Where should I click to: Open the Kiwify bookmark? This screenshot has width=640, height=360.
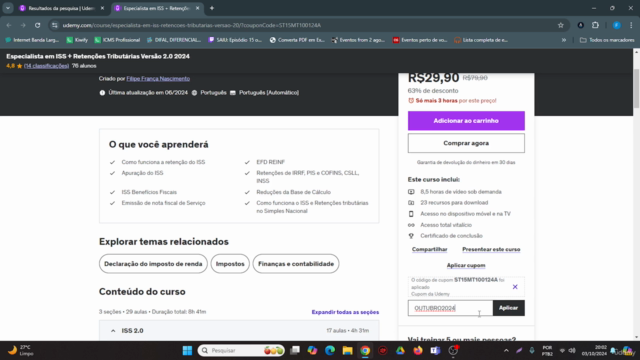click(78, 40)
